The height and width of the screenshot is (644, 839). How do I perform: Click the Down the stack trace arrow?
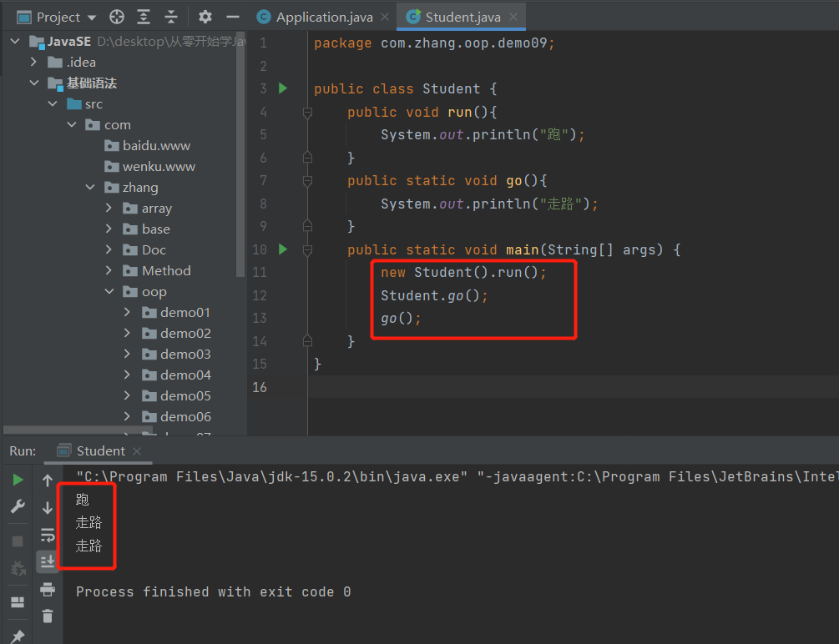tap(48, 507)
